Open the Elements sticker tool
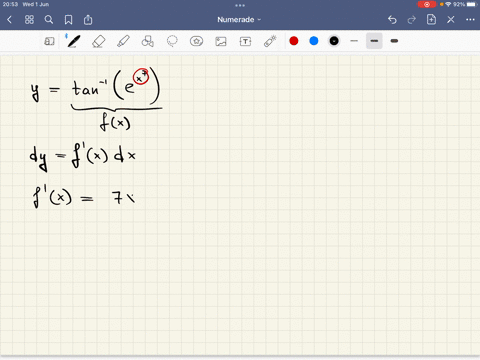The height and width of the screenshot is (360, 480). (x=196, y=41)
